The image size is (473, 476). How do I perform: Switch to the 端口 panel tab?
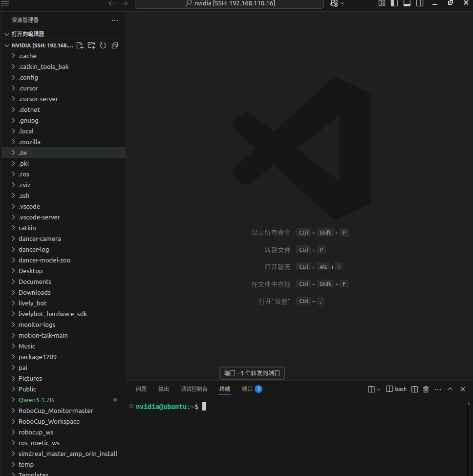pos(252,389)
